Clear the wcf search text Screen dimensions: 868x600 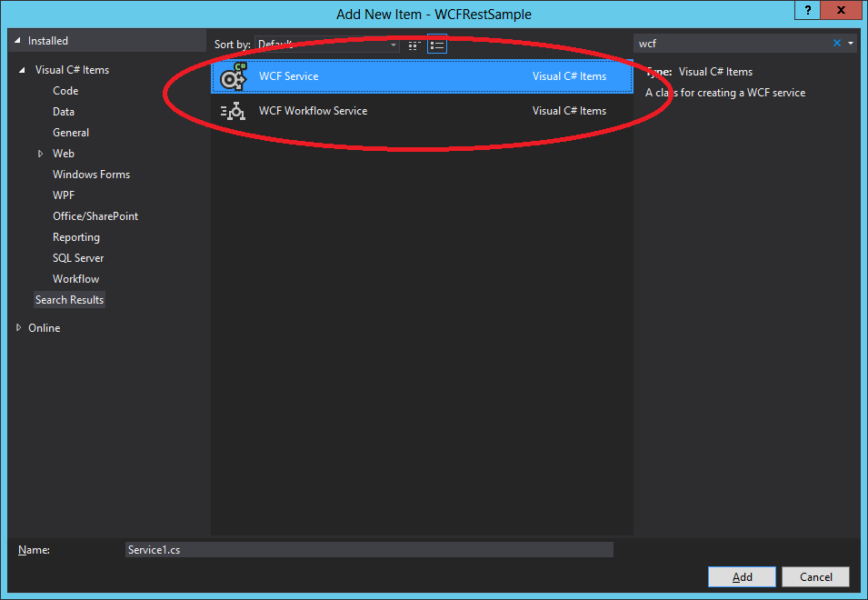tap(838, 43)
